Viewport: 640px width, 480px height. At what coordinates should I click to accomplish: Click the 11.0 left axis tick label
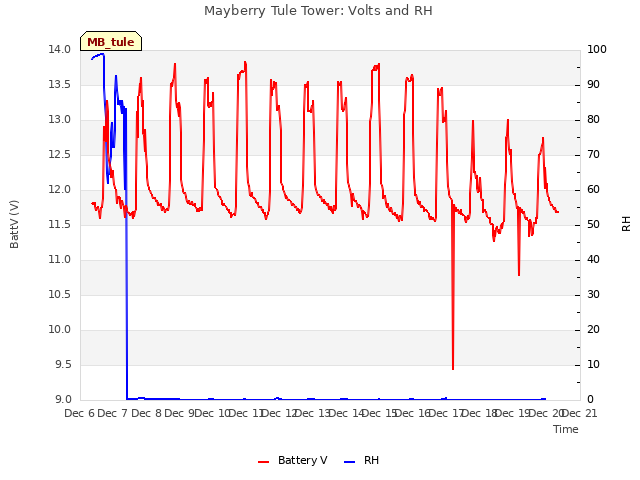point(60,260)
